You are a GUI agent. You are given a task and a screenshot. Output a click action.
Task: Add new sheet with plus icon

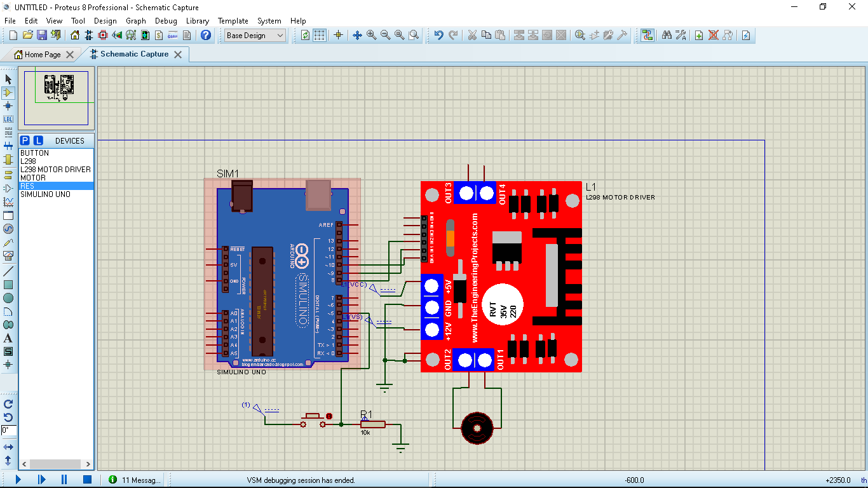click(699, 35)
